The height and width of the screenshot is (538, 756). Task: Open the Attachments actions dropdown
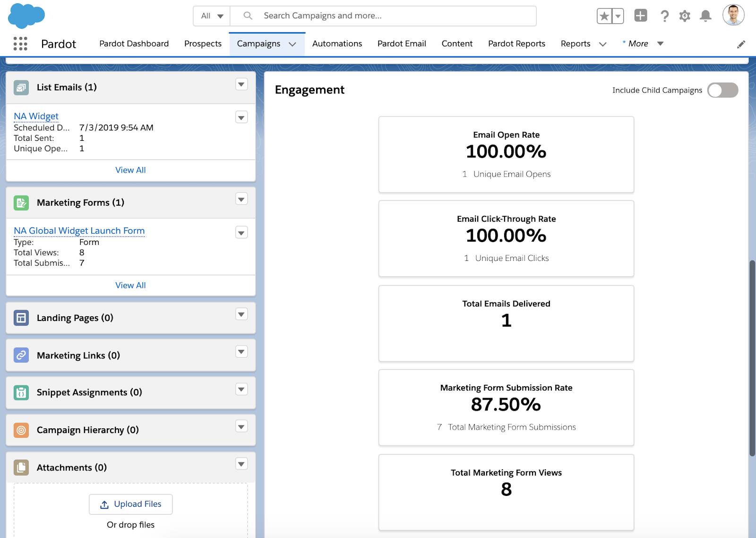coord(241,464)
